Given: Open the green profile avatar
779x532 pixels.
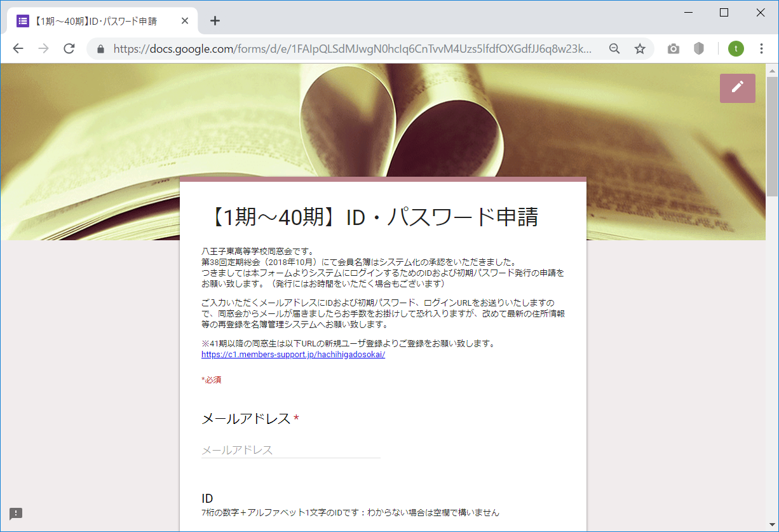Looking at the screenshot, I should point(736,49).
